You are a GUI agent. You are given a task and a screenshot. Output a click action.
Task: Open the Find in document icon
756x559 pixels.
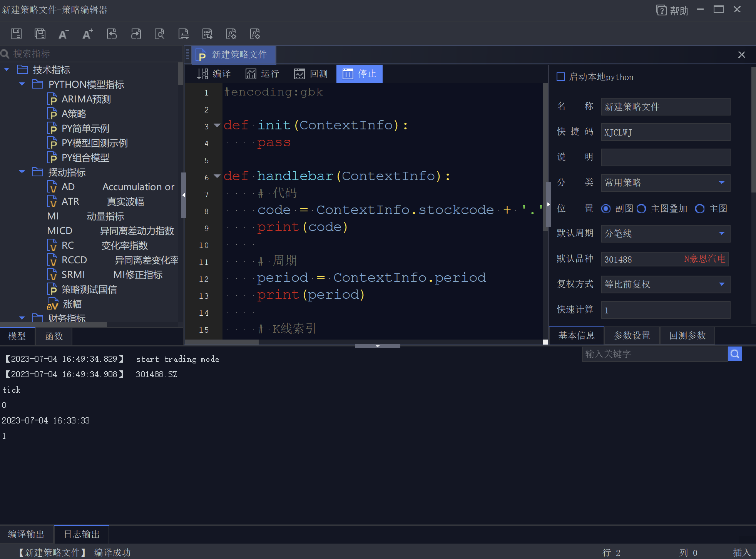pos(159,34)
